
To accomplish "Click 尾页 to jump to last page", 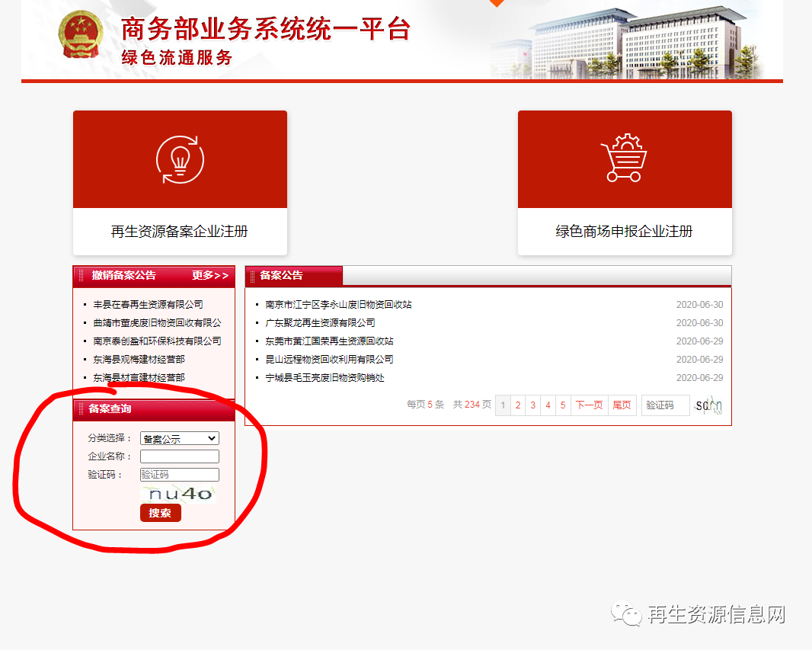I will click(622, 405).
